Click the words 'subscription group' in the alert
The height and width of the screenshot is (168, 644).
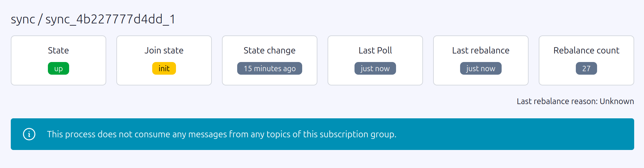click(357, 134)
